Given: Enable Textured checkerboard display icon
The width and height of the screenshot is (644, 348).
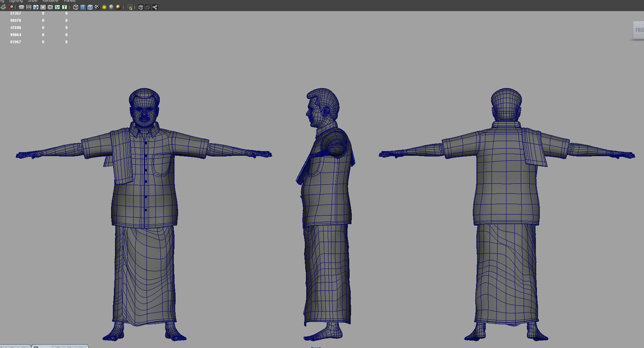Looking at the screenshot, I should 97,7.
